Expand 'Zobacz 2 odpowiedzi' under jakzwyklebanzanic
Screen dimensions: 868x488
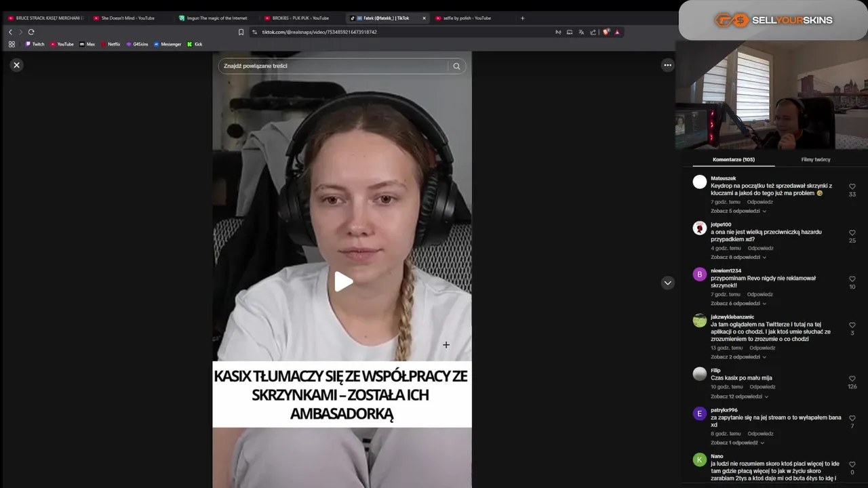738,357
